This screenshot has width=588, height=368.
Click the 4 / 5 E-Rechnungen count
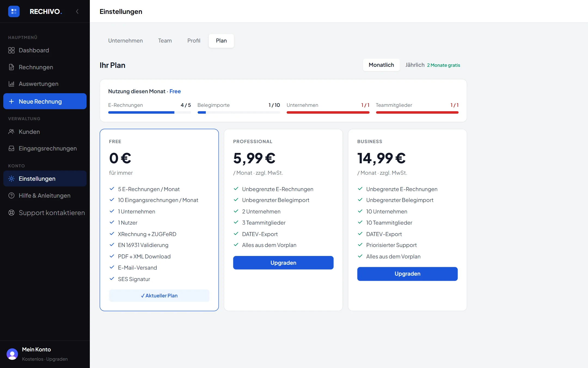(186, 105)
